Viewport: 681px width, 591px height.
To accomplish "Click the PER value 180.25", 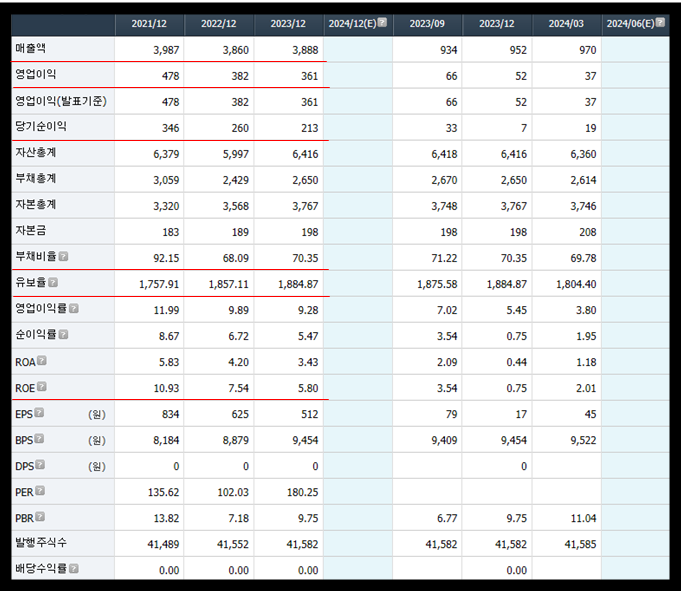I will pos(302,493).
